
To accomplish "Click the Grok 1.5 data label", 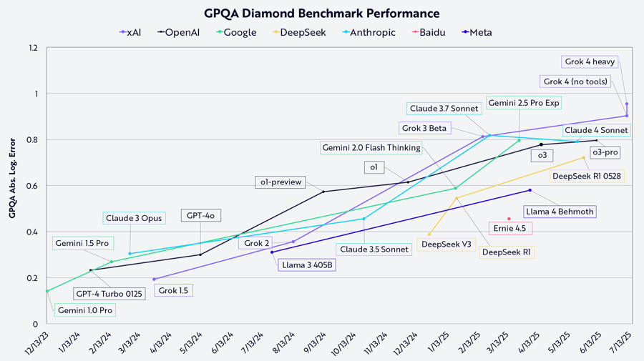I will point(173,290).
